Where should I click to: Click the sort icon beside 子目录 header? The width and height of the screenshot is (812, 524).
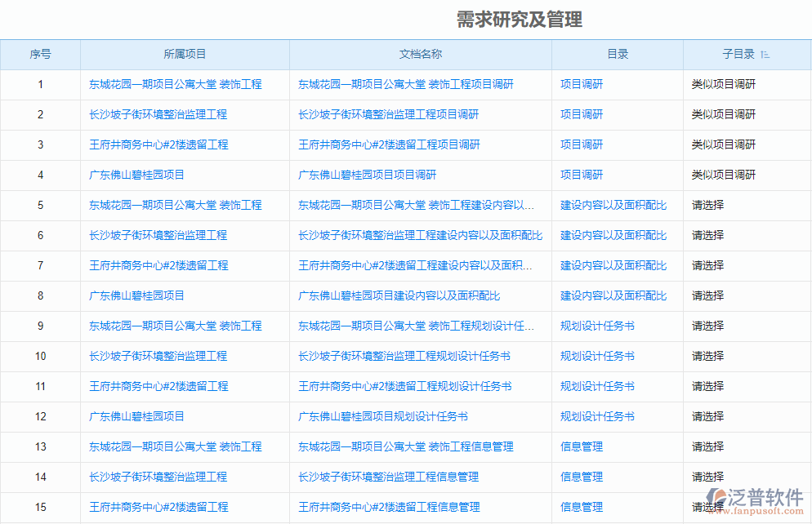pyautogui.click(x=765, y=54)
